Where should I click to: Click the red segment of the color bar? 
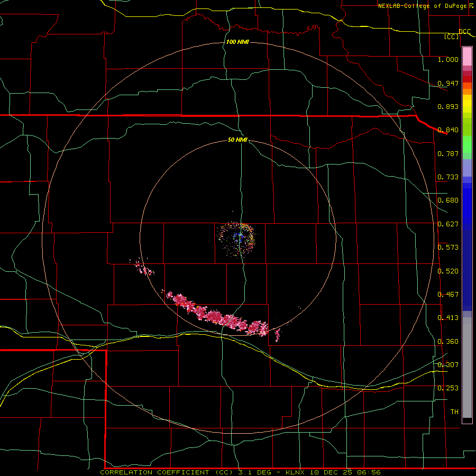click(467, 79)
